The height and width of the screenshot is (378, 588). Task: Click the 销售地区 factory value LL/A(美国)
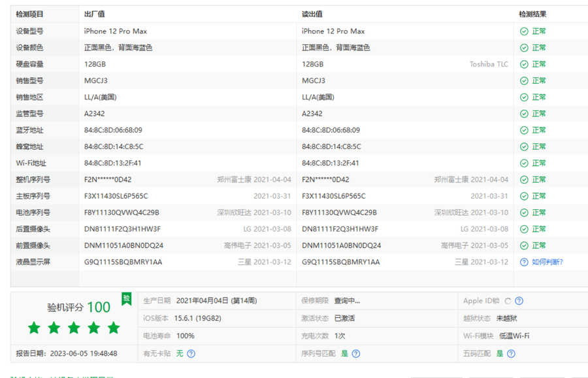tap(101, 97)
